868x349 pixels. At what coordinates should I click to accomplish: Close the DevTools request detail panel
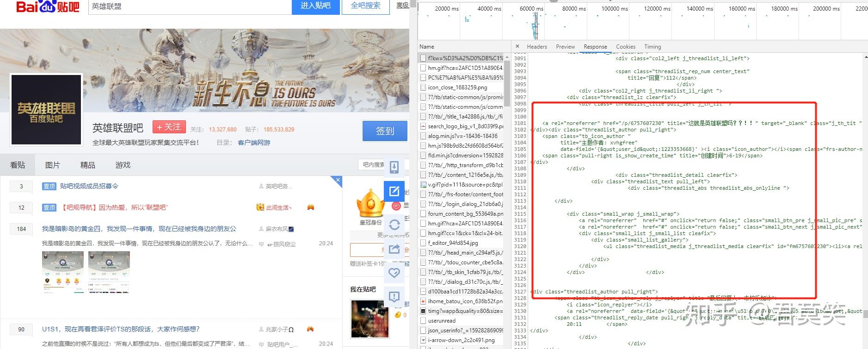tap(517, 46)
